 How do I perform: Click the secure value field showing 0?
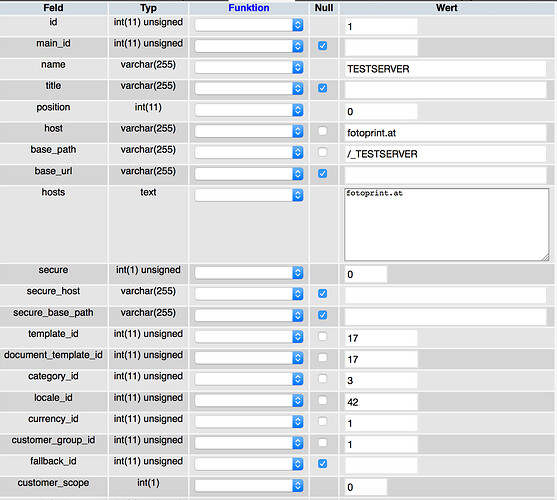coord(366,275)
